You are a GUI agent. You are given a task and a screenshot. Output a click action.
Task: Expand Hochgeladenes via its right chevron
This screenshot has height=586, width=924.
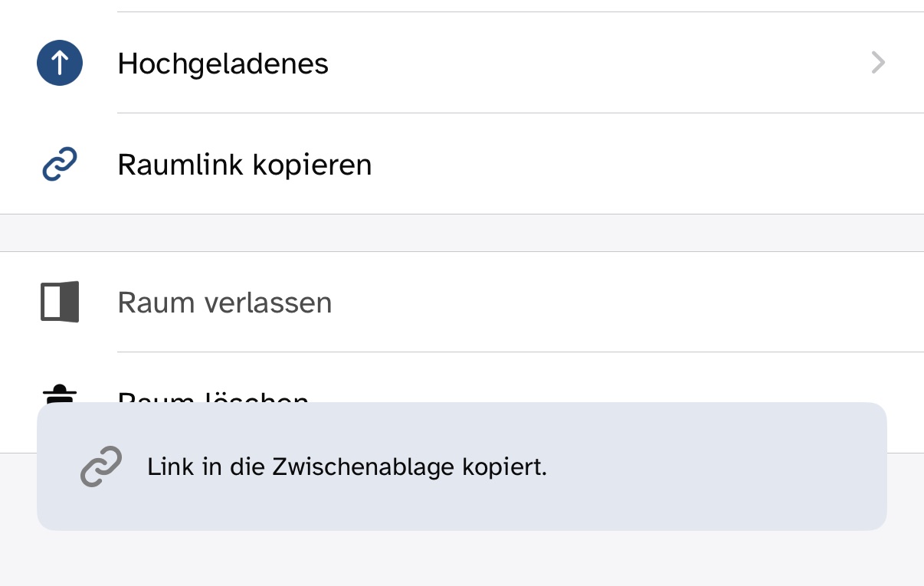(879, 63)
